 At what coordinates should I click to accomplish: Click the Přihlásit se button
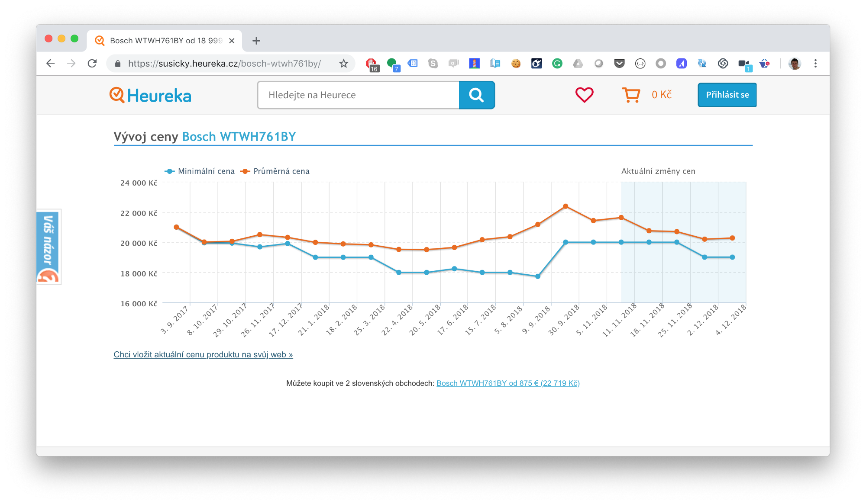pos(727,95)
